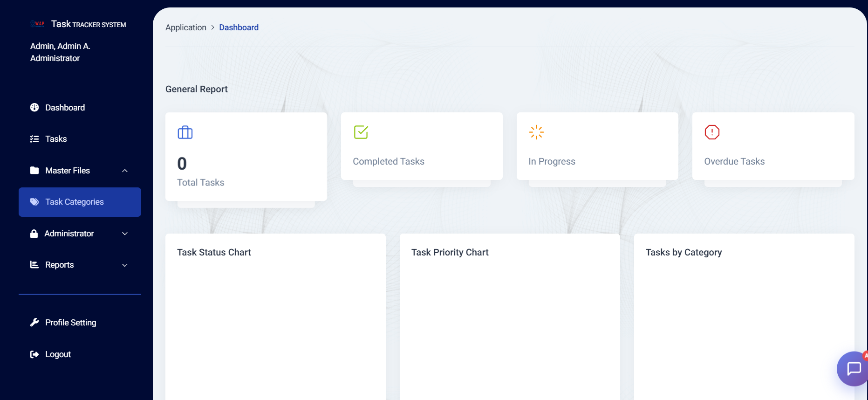868x400 pixels.
Task: Click the green checkmark Completed Tasks icon
Action: (361, 132)
